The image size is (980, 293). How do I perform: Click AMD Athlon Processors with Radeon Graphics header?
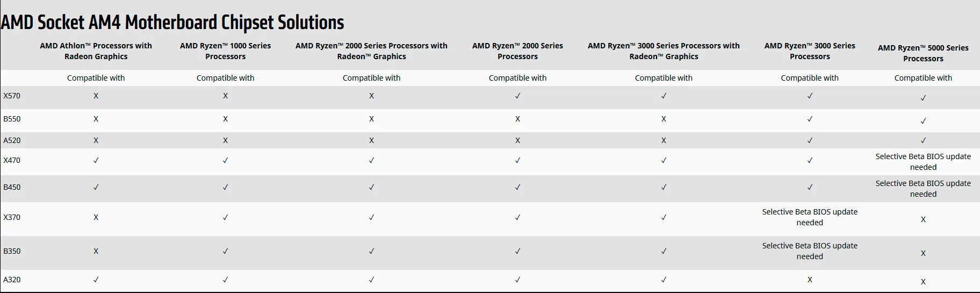96,51
